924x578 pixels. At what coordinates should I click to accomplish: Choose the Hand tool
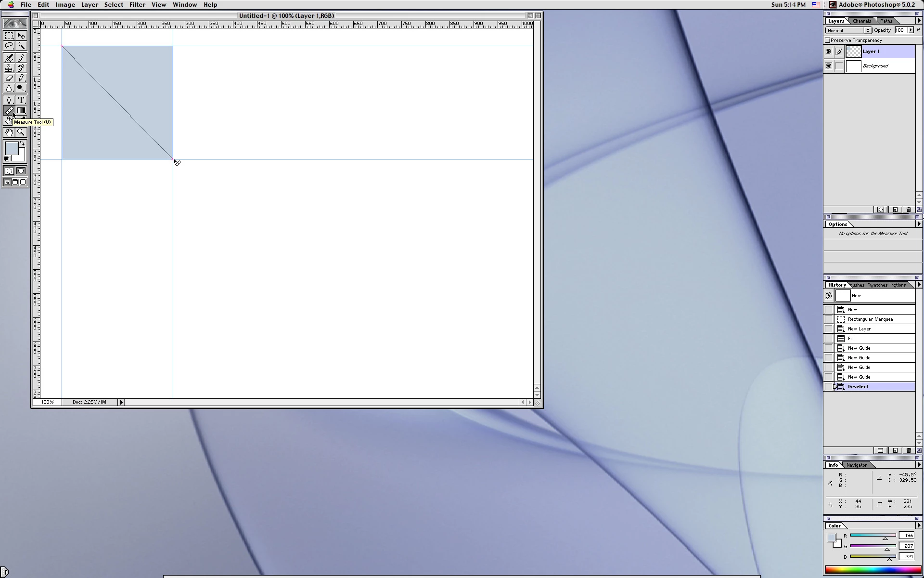pos(9,132)
